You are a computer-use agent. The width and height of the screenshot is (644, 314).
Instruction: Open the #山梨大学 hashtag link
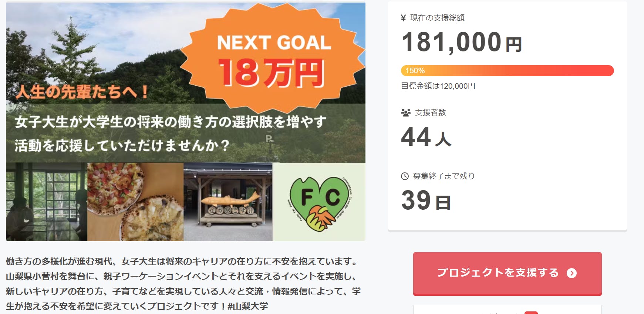[248, 306]
